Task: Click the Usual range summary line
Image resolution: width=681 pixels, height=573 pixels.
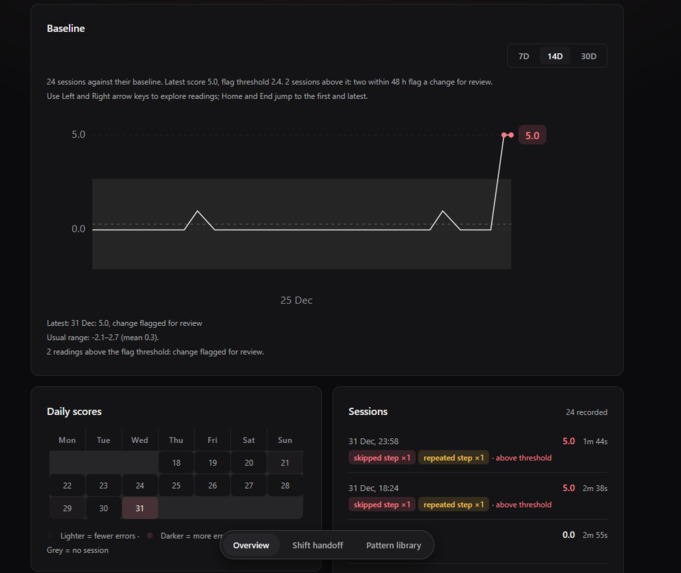Action: (103, 337)
